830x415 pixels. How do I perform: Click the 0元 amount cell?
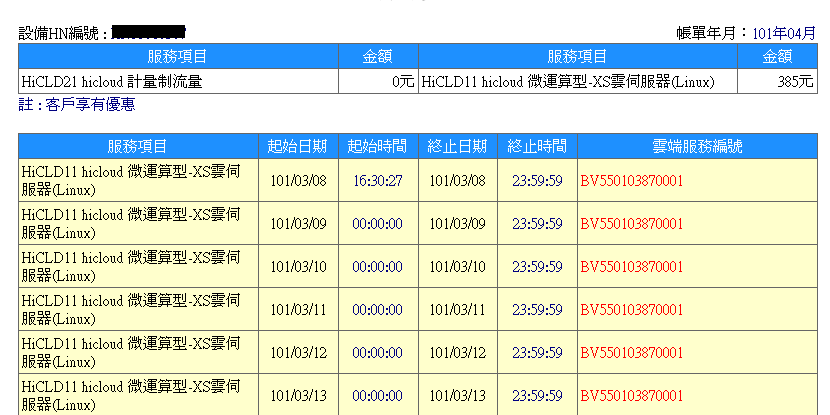(378, 82)
